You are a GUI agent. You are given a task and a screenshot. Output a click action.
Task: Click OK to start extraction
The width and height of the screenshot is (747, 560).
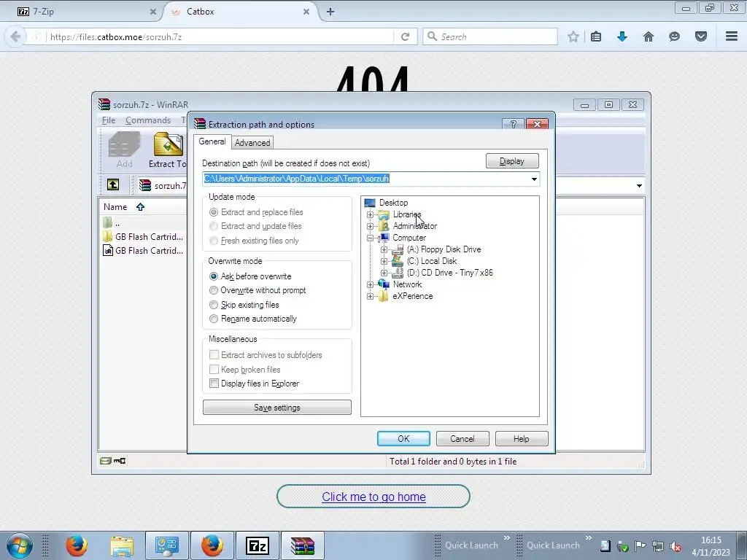click(403, 438)
